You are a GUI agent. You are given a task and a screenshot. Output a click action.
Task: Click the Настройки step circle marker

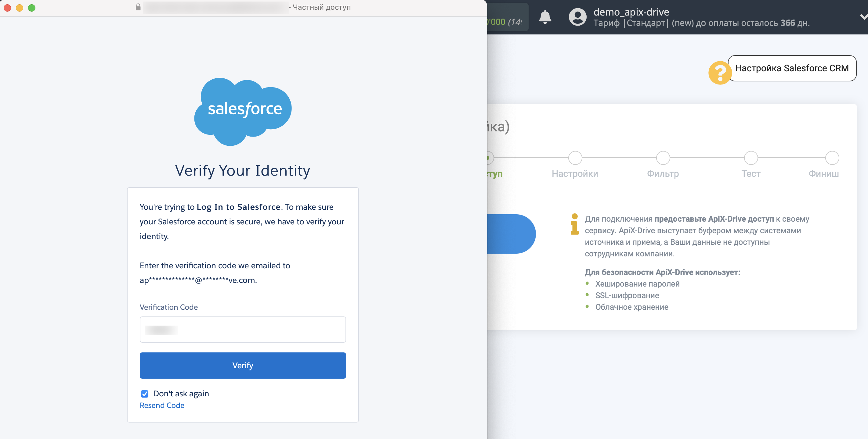point(575,158)
